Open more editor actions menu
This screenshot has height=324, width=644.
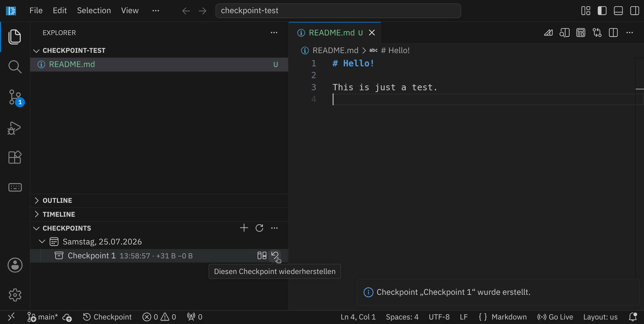tap(630, 33)
